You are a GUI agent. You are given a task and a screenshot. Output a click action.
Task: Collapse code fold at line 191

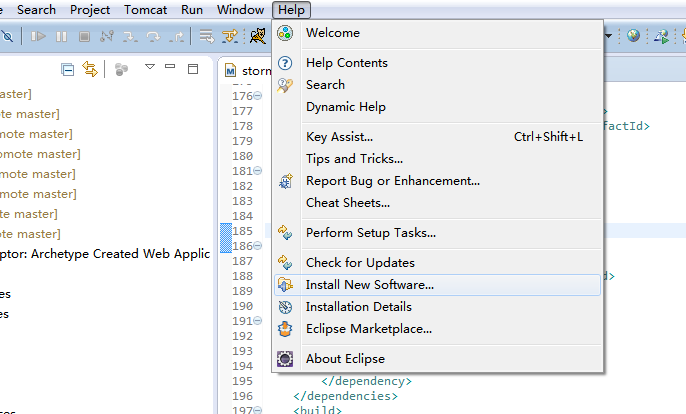(258, 321)
